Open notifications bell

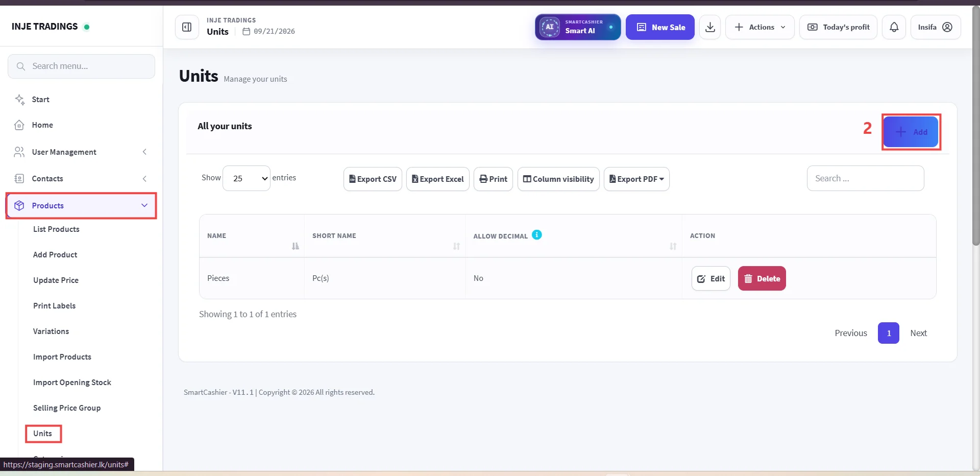click(x=894, y=27)
